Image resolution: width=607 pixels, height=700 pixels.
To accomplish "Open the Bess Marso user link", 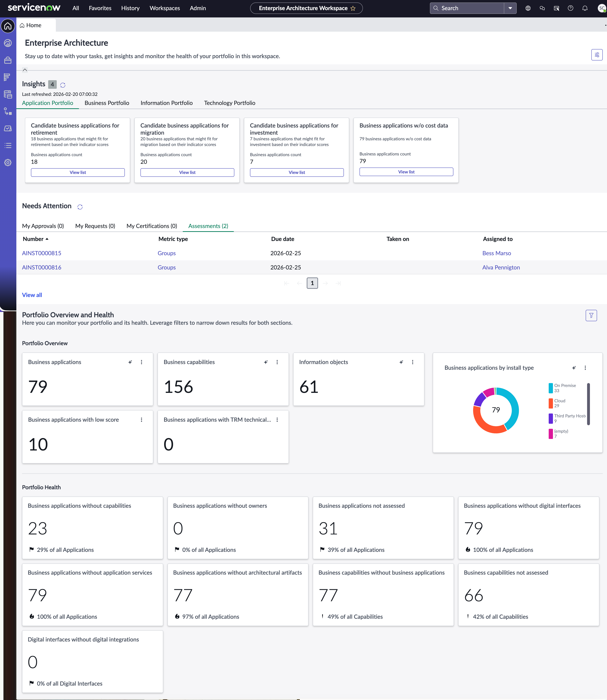I will [497, 253].
